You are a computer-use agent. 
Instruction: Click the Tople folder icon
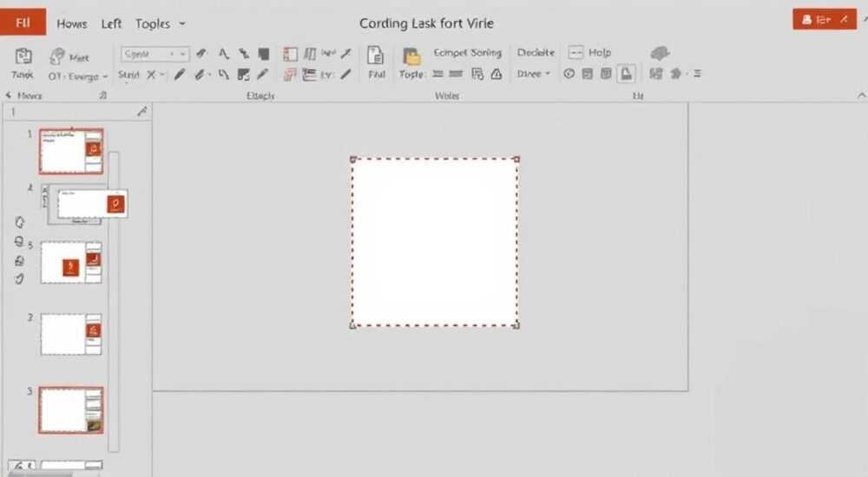pyautogui.click(x=411, y=56)
